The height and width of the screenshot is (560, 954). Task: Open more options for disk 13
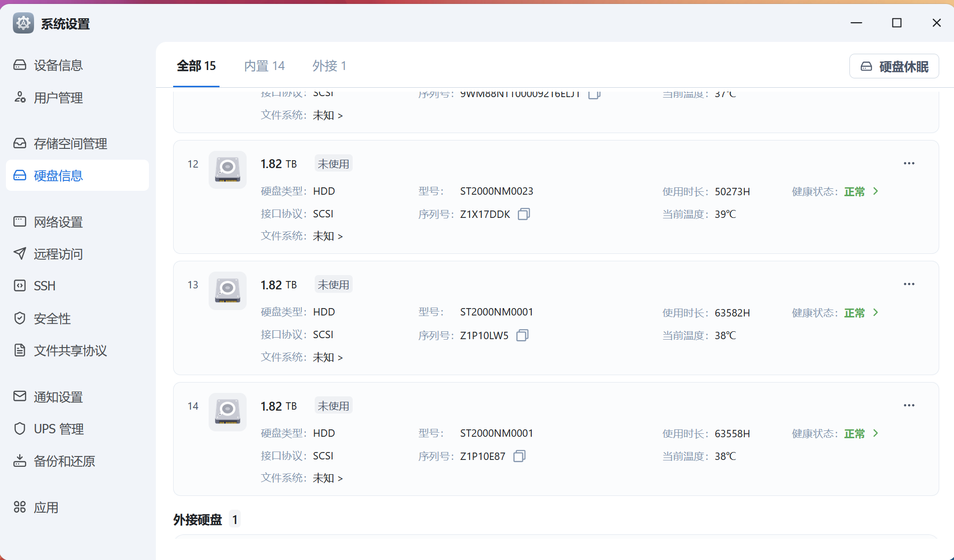[909, 284]
